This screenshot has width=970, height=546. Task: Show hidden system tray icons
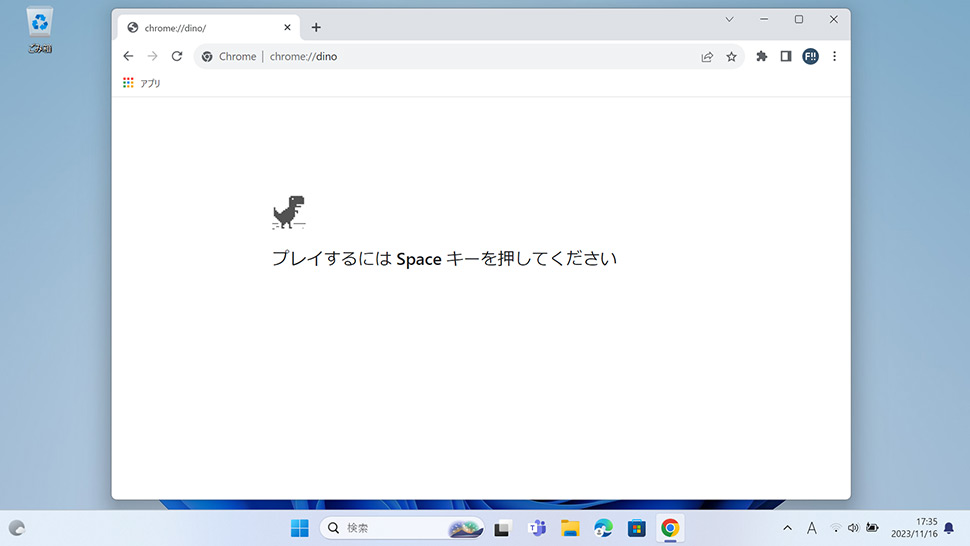pyautogui.click(x=788, y=528)
